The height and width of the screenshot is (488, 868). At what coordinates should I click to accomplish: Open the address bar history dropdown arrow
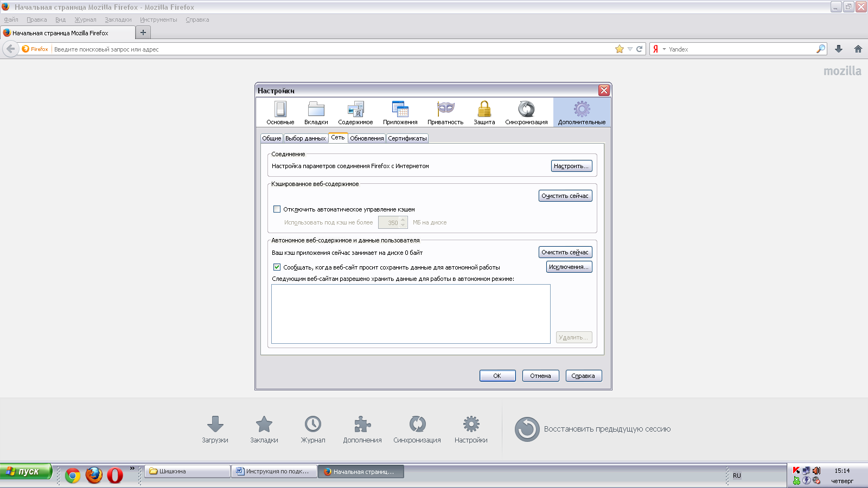tap(630, 49)
